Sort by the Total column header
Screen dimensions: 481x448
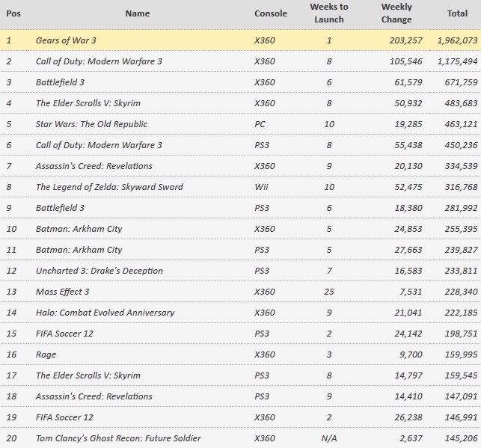click(456, 13)
